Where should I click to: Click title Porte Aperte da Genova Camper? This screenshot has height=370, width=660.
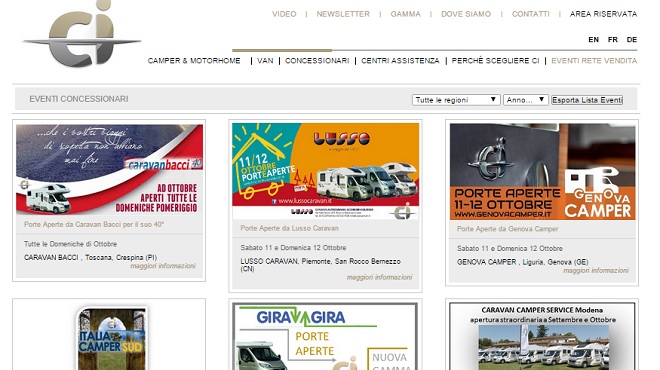click(x=507, y=229)
